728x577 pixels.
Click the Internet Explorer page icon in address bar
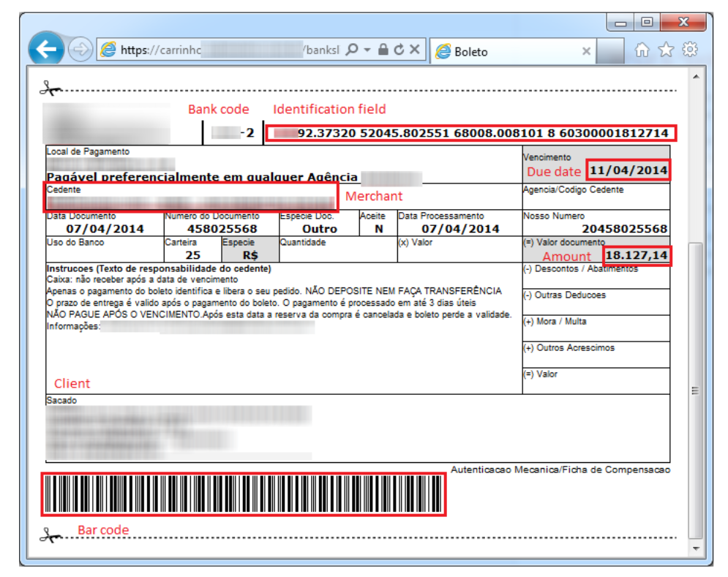pos(108,49)
